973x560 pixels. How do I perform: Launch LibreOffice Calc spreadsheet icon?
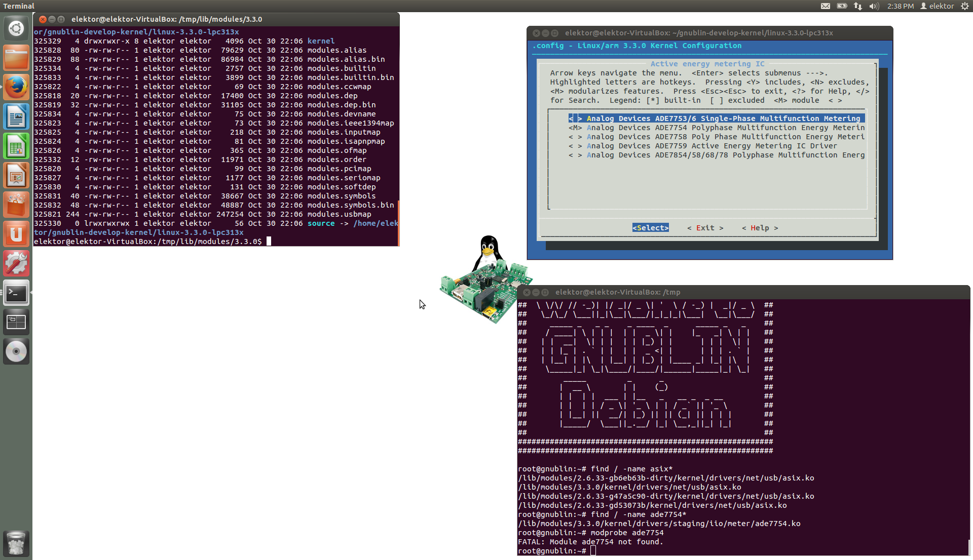16,146
